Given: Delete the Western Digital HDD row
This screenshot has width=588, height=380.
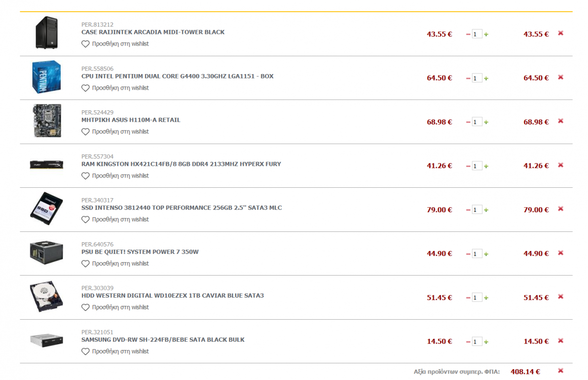Looking at the screenshot, I should point(561,297).
